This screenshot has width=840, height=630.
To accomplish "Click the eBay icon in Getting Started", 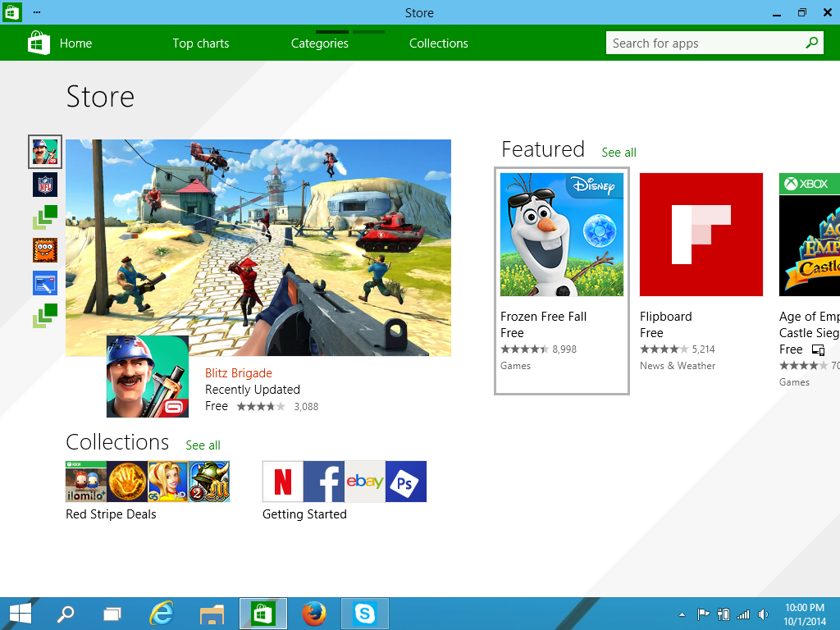I will point(365,481).
